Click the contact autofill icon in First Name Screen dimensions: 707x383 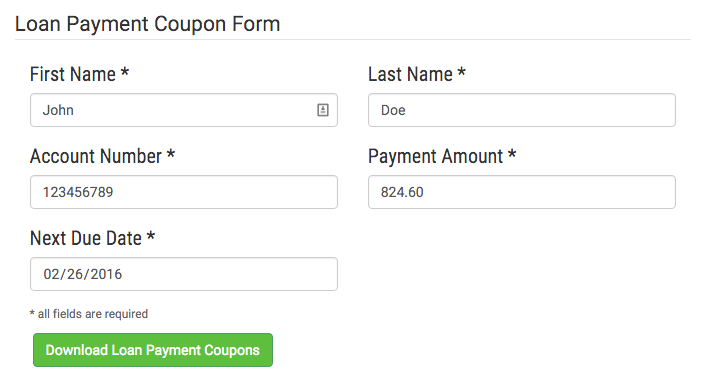(x=323, y=110)
